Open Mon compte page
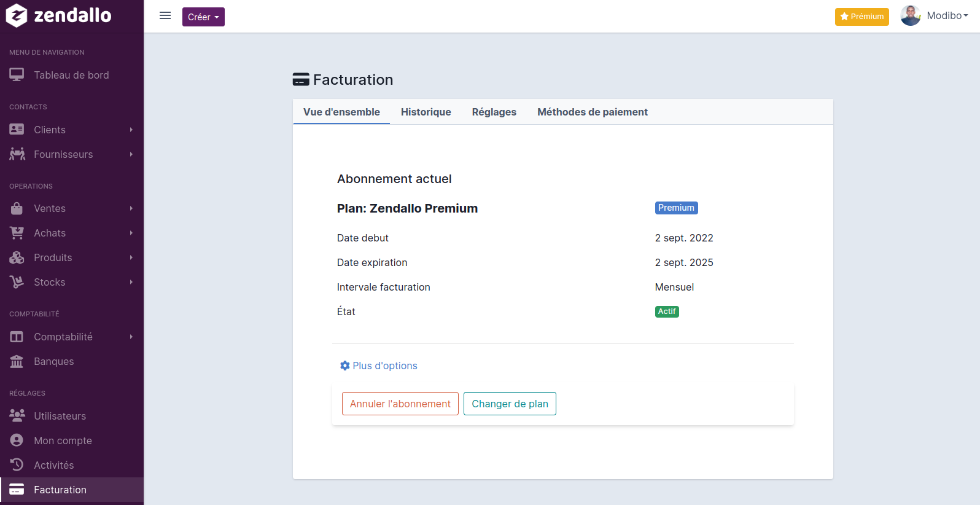 click(72, 440)
